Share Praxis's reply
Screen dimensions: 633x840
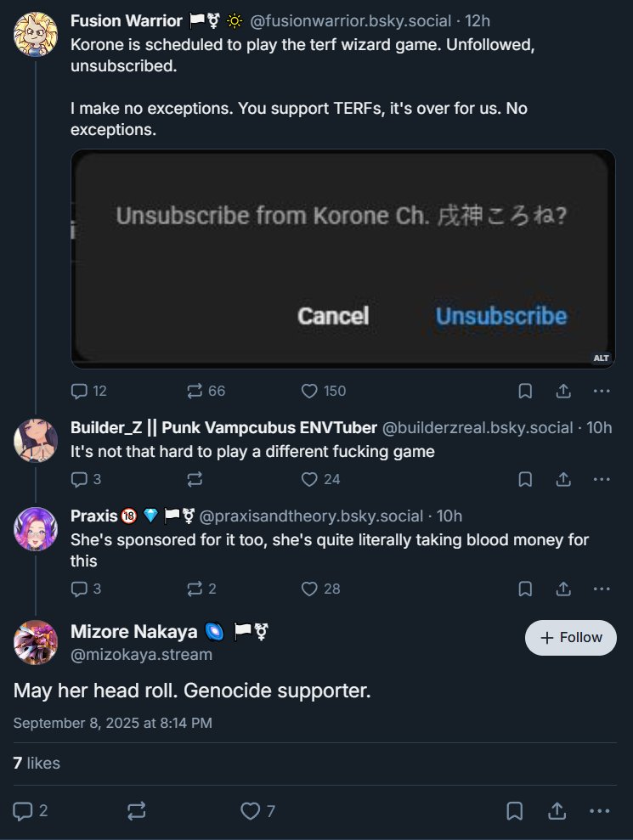[562, 589]
